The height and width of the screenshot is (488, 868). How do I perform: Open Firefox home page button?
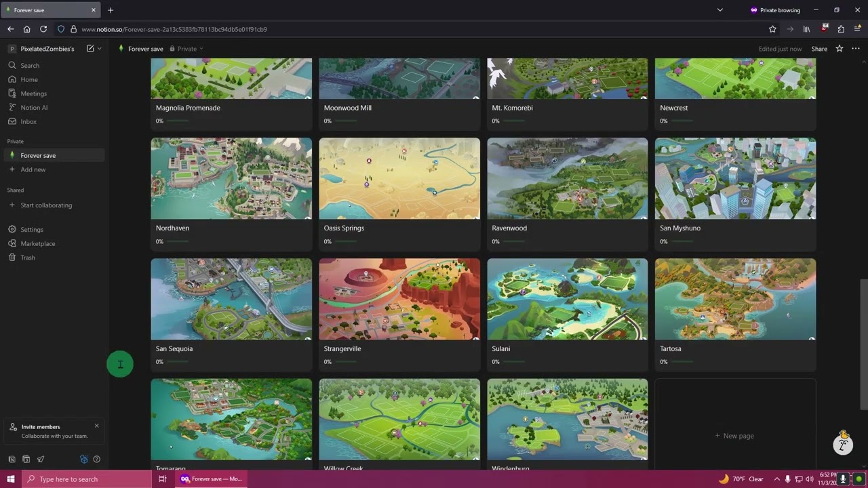tap(26, 29)
